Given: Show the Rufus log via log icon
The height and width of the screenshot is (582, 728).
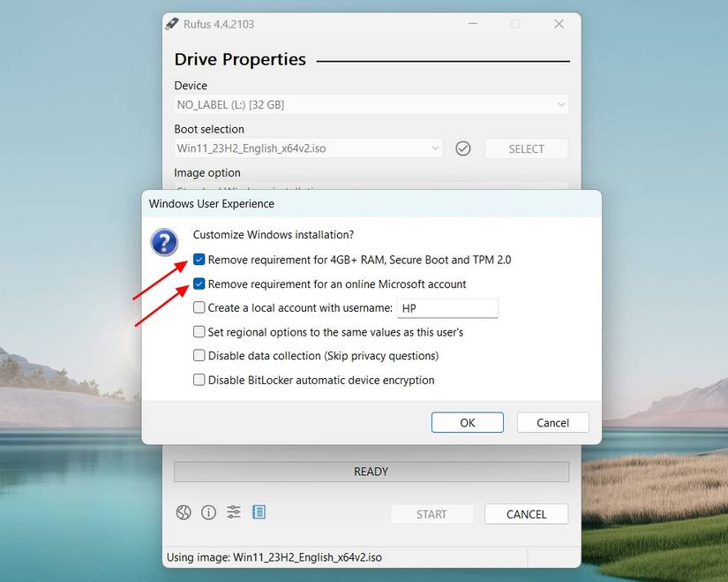Looking at the screenshot, I should [x=259, y=512].
